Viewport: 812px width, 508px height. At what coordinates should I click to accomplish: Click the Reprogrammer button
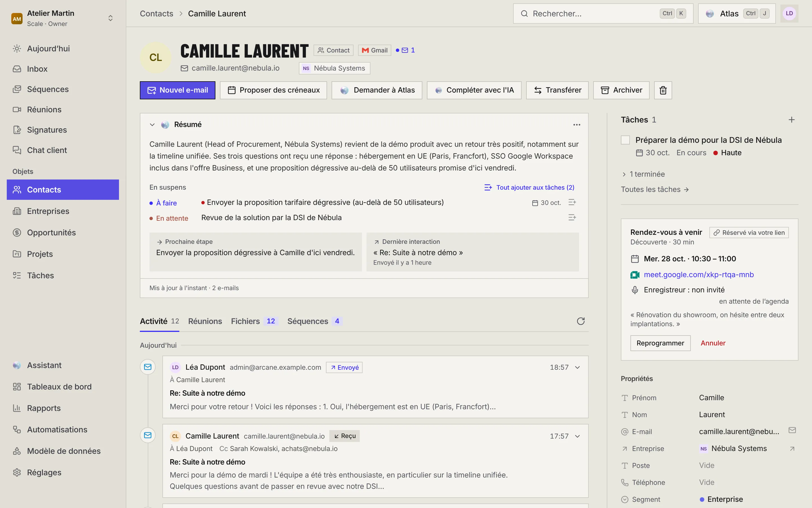tap(660, 343)
